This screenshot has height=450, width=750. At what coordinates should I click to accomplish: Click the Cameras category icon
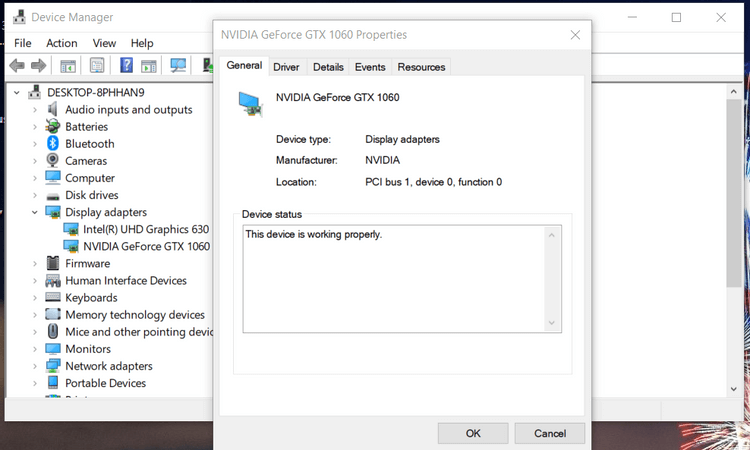[53, 161]
